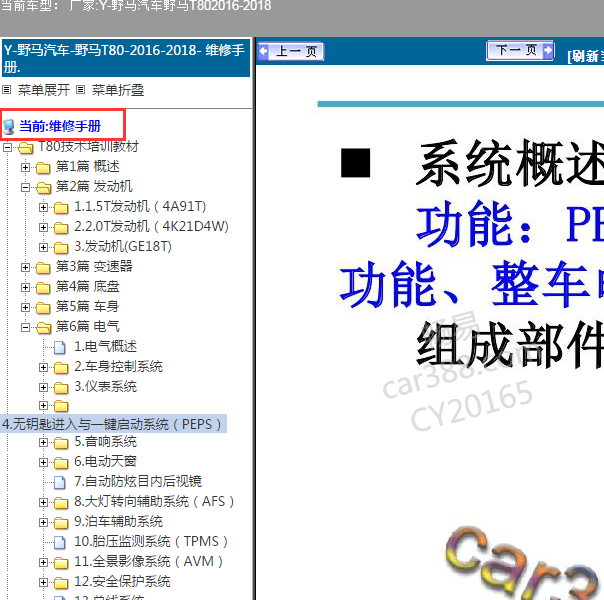Expand the 第4篇 底盘 node

(x=25, y=287)
